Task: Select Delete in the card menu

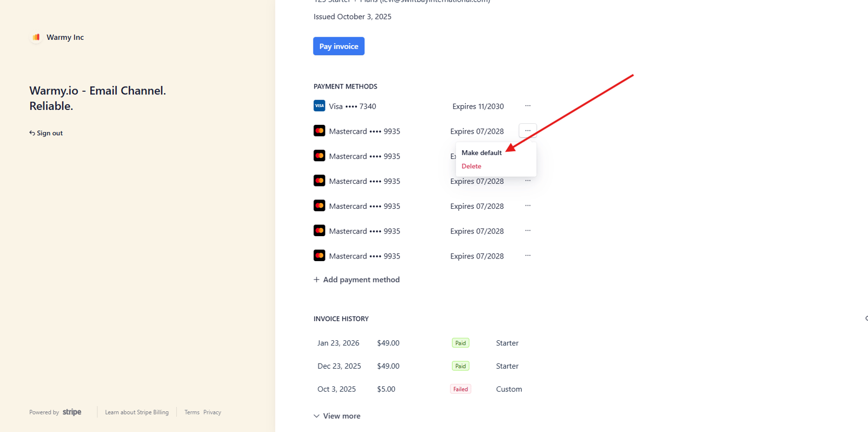Action: coord(471,166)
